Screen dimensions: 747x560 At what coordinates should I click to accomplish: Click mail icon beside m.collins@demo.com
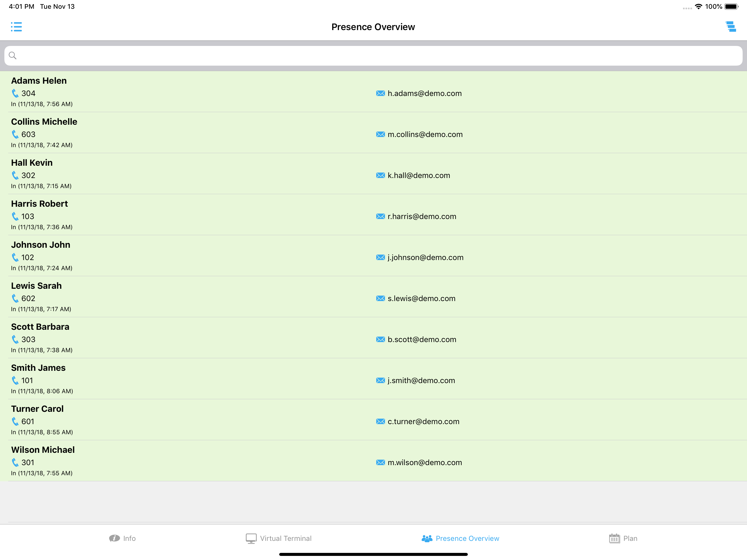[x=380, y=135]
